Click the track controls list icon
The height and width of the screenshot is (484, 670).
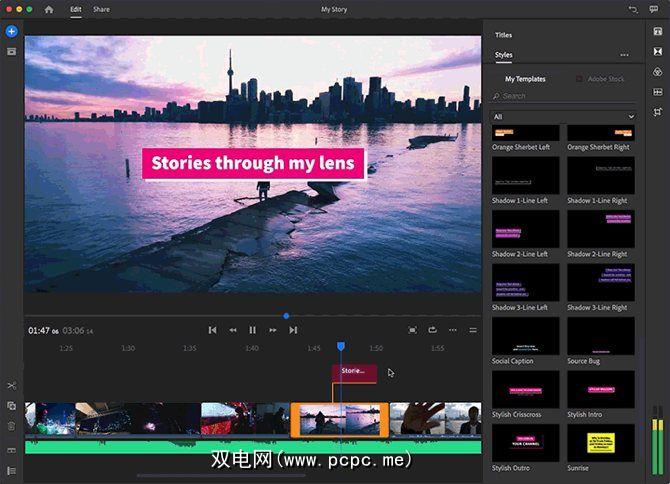click(12, 471)
